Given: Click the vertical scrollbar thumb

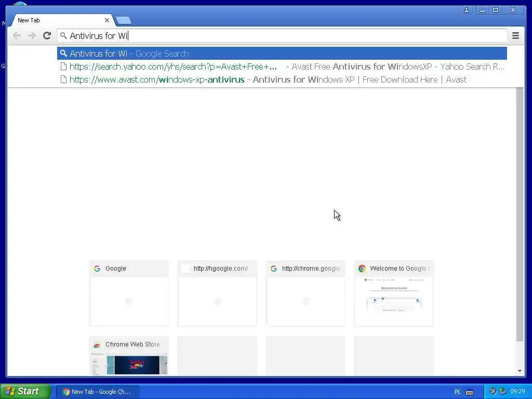Looking at the screenshot, I should click(x=520, y=214).
